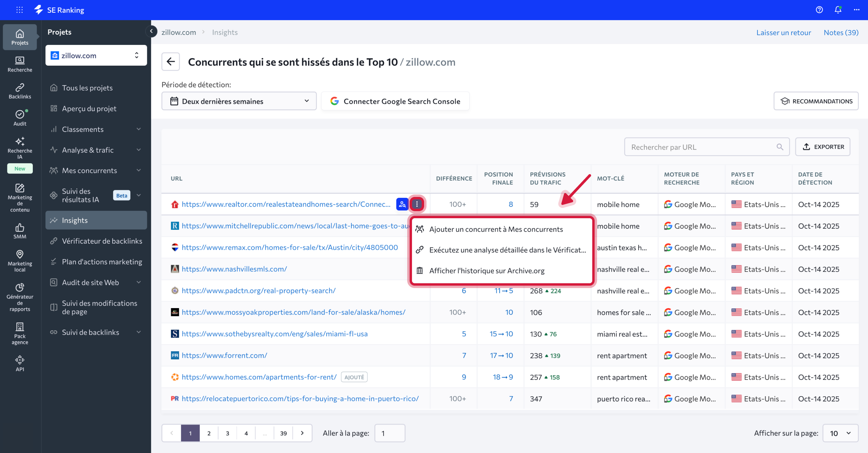Choose Afficher l'historique sur Archive.org
This screenshot has width=868, height=453.
pos(486,271)
